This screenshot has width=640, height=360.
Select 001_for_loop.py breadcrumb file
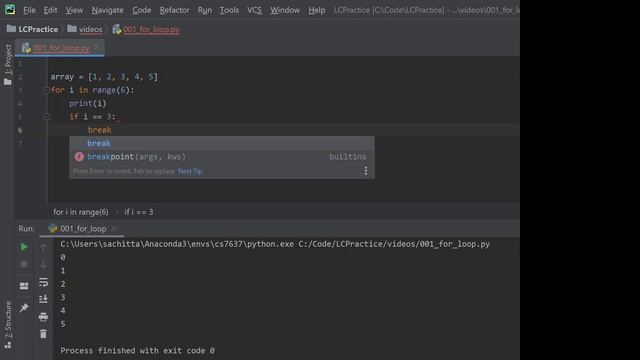coord(146,29)
